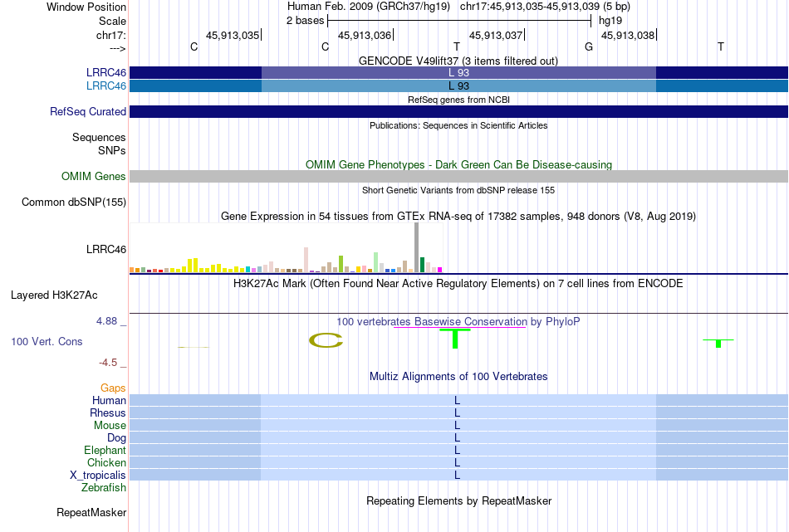Click the Layered H3K27Ac track label
The image size is (789, 532).
tap(54, 295)
